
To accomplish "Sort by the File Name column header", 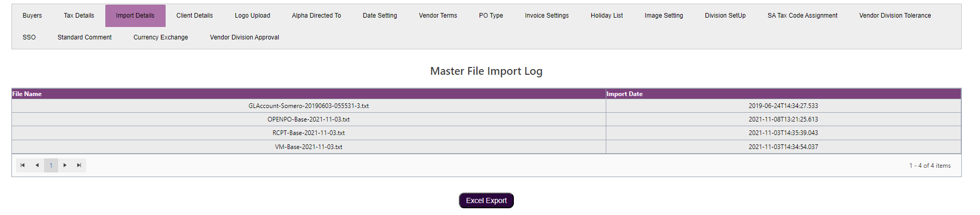I will pos(27,94).
